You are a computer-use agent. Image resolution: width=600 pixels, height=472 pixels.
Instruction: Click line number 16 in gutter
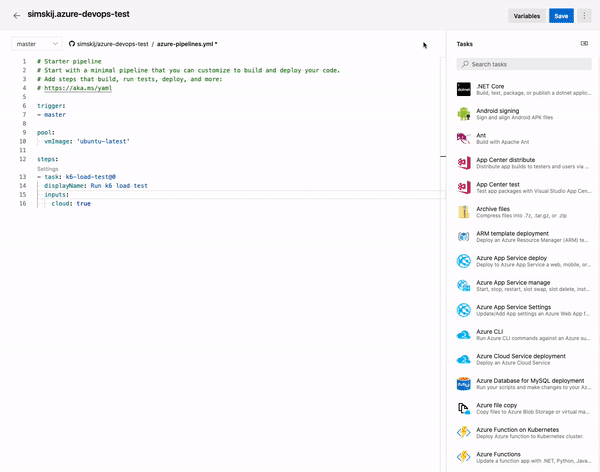(x=23, y=203)
